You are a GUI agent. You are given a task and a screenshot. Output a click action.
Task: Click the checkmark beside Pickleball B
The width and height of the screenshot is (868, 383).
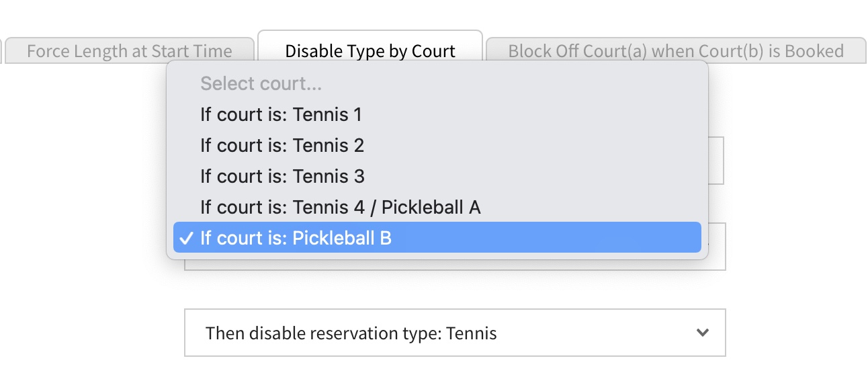187,238
